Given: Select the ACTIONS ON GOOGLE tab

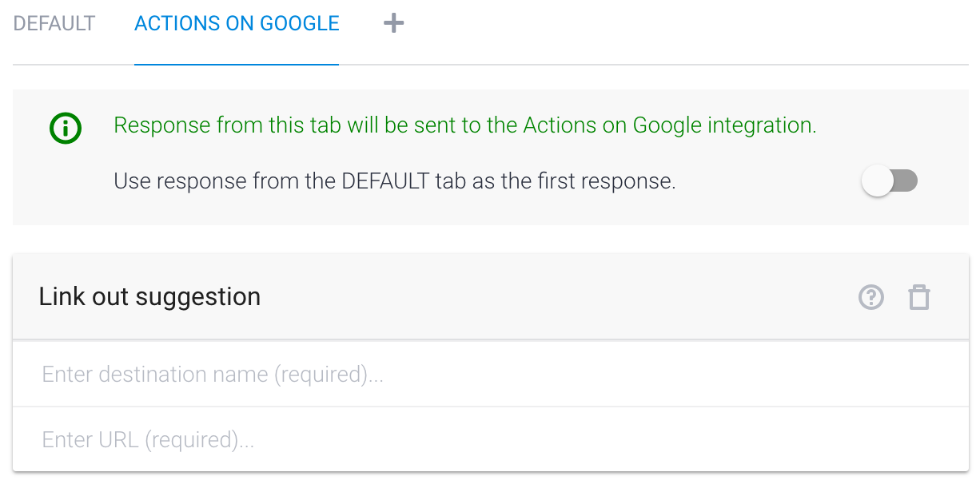Looking at the screenshot, I should coord(237,24).
